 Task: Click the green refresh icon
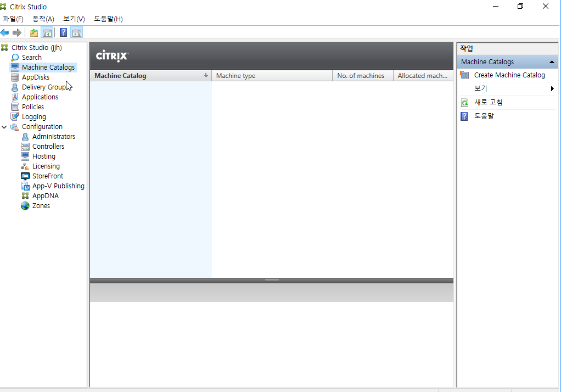coord(464,103)
